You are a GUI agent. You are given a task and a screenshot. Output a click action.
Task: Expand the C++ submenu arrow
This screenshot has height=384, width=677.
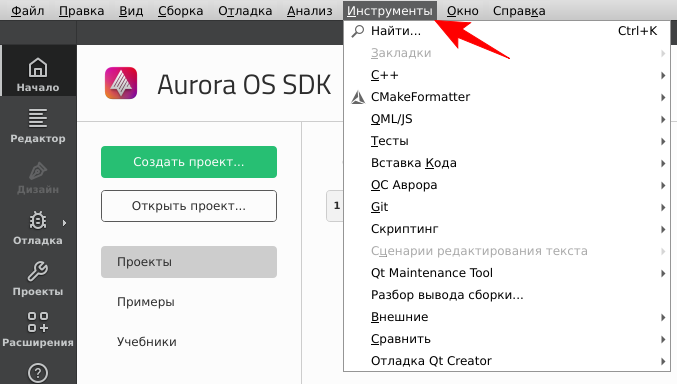pyautogui.click(x=663, y=76)
